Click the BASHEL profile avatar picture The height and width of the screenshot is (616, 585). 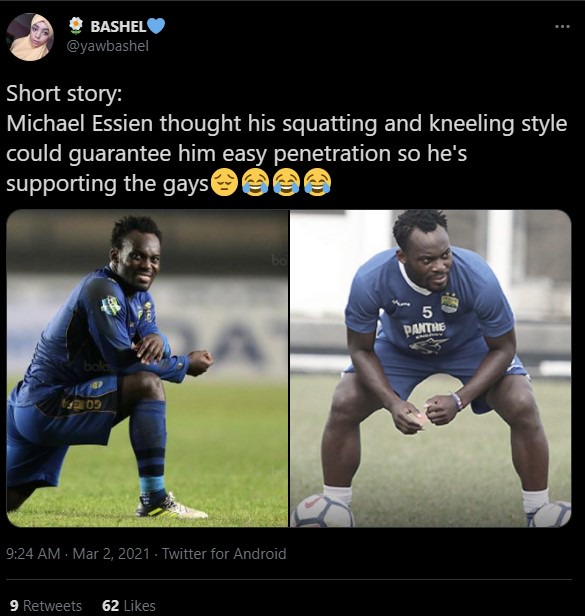[30, 37]
